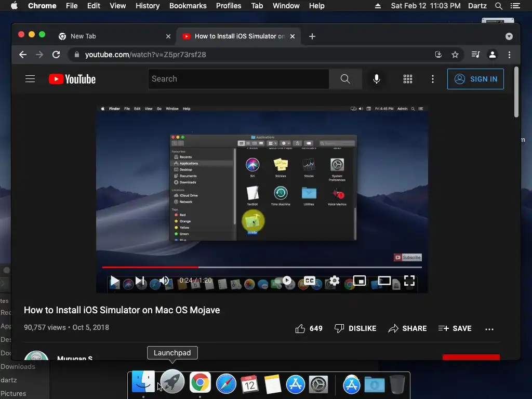Screen dimensions: 532x399
Task: Open Chrome three-dot menu
Action: 509,55
